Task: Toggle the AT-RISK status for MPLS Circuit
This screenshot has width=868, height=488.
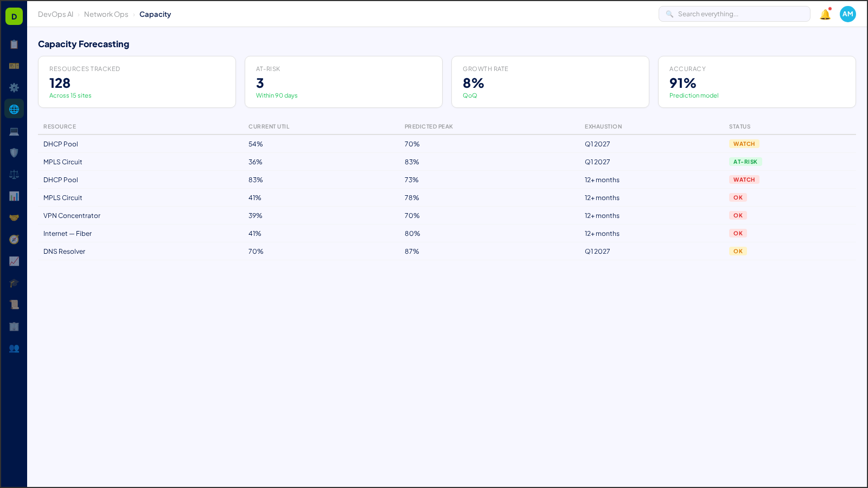Action: [x=746, y=162]
